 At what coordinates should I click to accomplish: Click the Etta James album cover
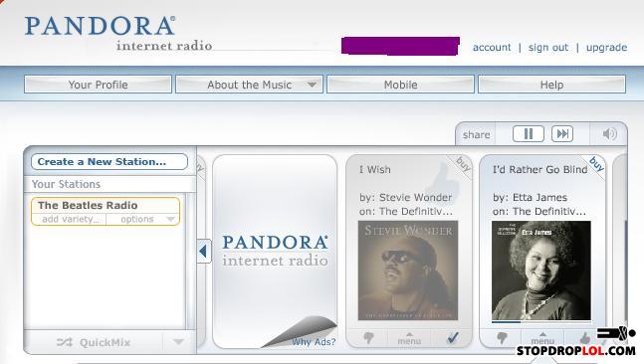(x=541, y=271)
